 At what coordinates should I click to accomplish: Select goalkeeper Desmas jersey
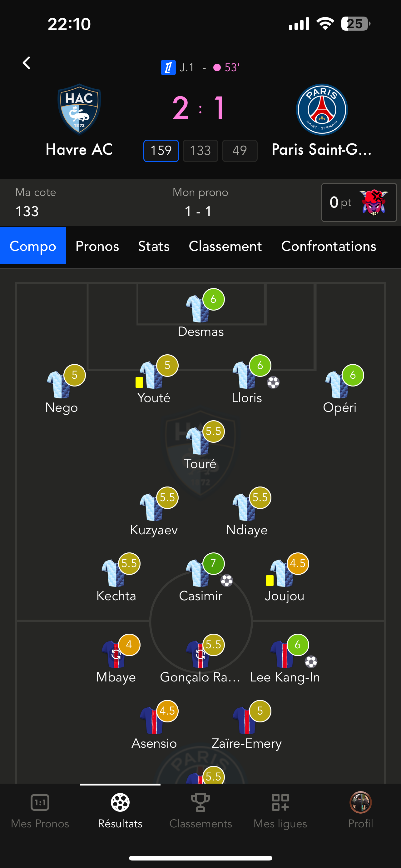click(x=198, y=308)
